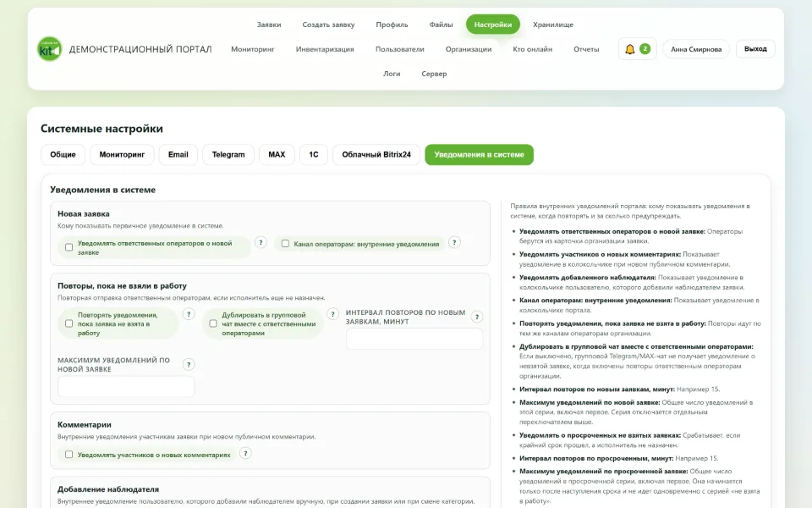Select the Настройки navigation item
Viewport: 812px width, 508px height.
[493, 25]
